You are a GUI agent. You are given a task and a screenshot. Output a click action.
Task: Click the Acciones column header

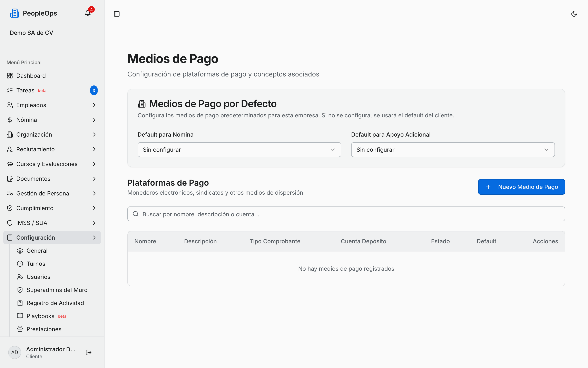[x=546, y=241]
